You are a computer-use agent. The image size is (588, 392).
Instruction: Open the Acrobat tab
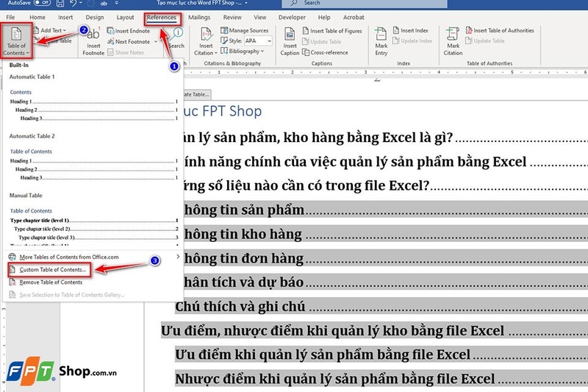(x=354, y=17)
